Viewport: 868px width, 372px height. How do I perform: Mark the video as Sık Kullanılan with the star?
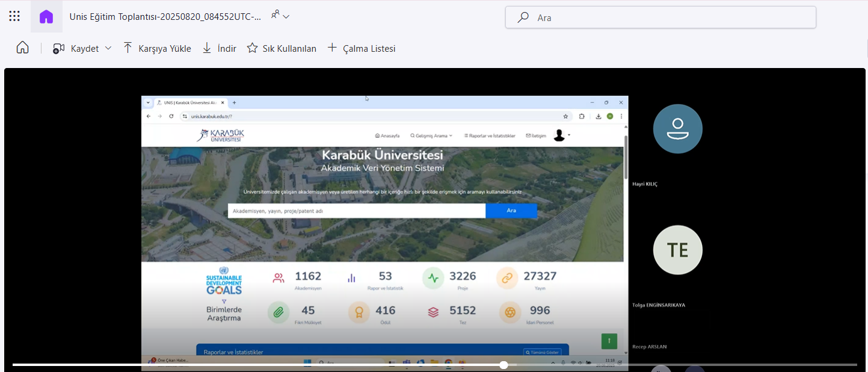pos(282,49)
